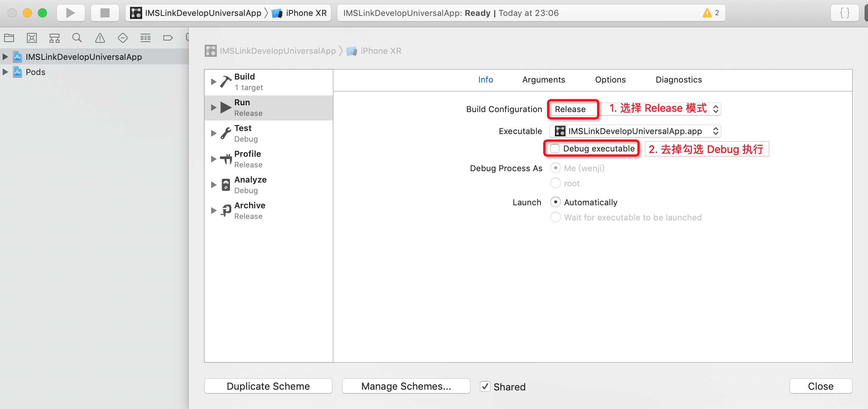The width and height of the screenshot is (868, 409).
Task: Open the Executable dropdown
Action: coord(635,131)
